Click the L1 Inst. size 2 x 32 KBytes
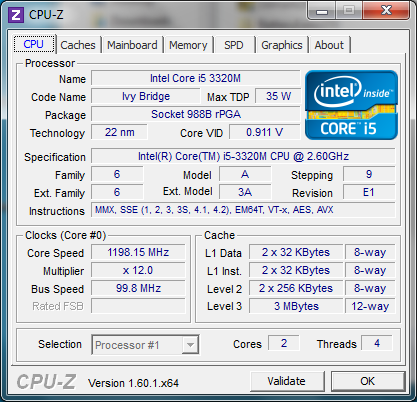The height and width of the screenshot is (402, 417). [x=296, y=270]
